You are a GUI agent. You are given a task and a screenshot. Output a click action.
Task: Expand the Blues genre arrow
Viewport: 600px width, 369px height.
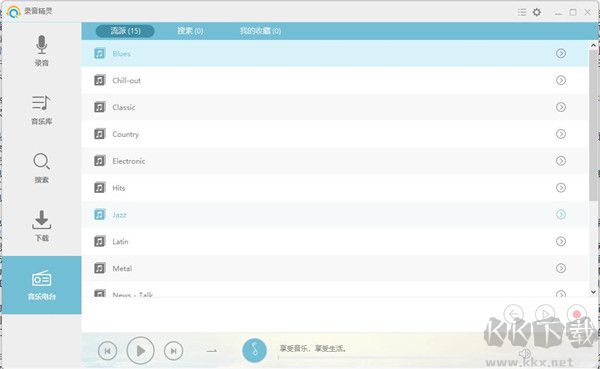(561, 53)
